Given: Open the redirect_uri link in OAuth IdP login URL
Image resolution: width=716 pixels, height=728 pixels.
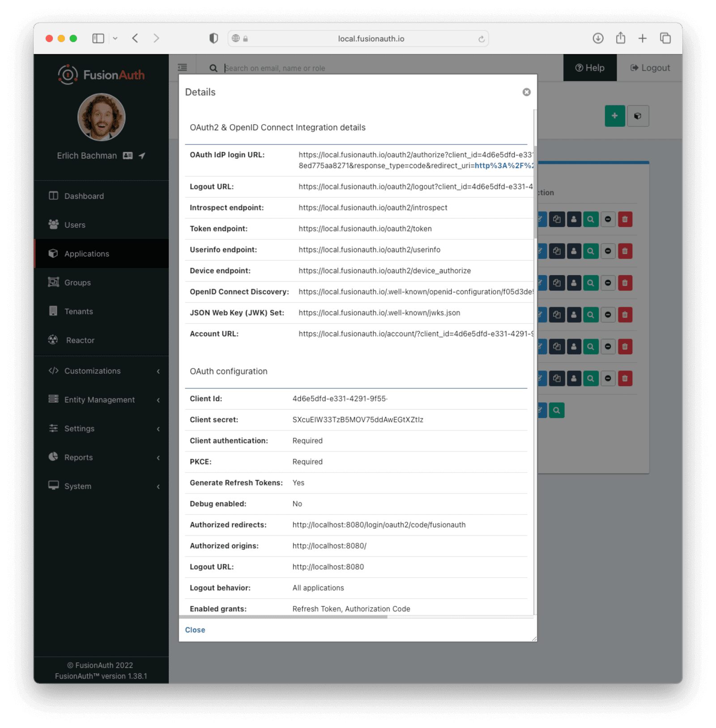Looking at the screenshot, I should [x=504, y=166].
